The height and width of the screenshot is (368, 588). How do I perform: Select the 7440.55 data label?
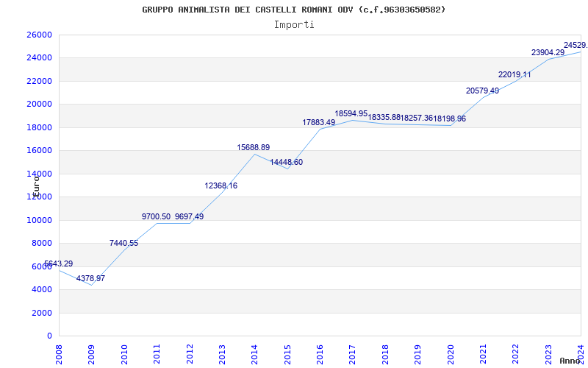click(x=123, y=244)
